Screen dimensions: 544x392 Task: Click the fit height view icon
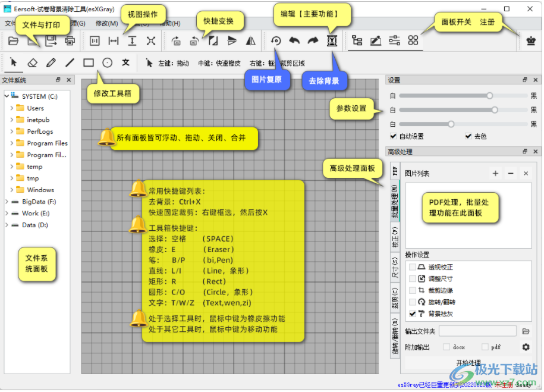pyautogui.click(x=132, y=41)
